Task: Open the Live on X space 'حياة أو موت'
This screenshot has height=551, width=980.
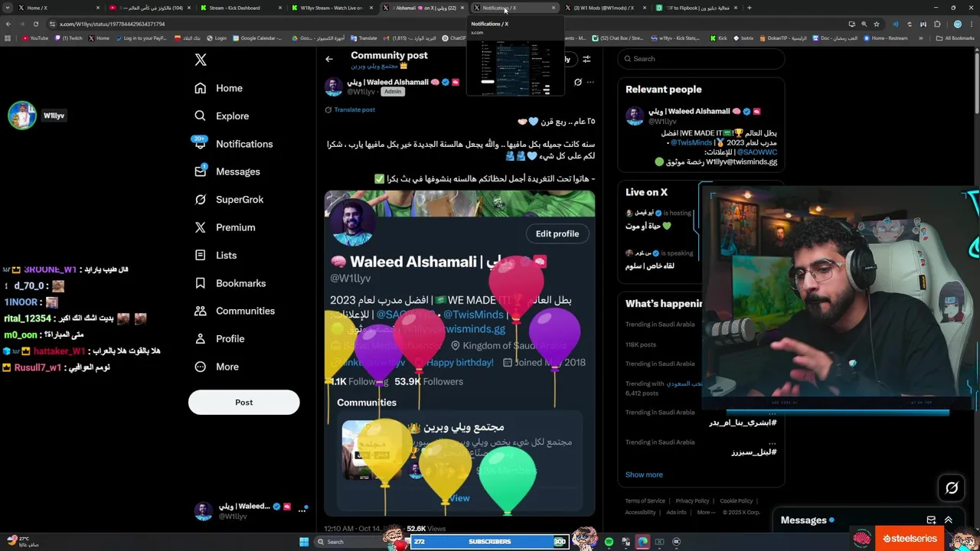Action: click(648, 227)
